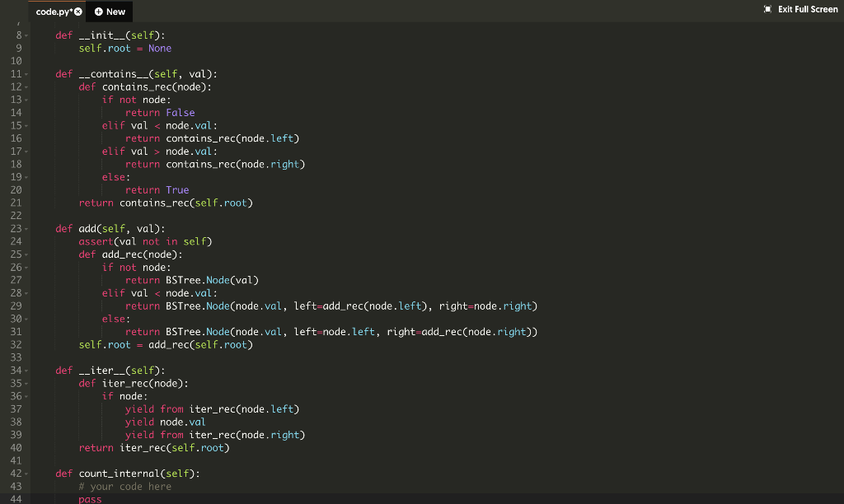This screenshot has height=504, width=844.
Task: Collapse the else branch on line 19
Action: coord(25,176)
